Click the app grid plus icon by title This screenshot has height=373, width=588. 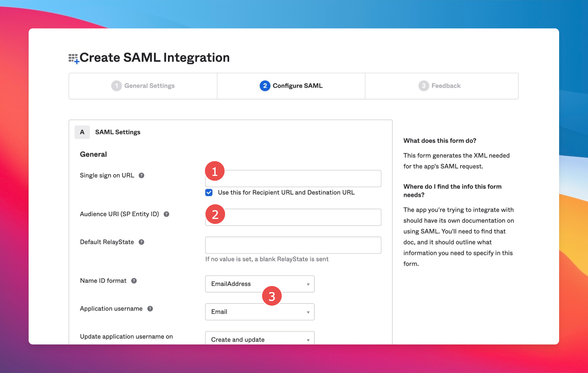click(74, 59)
